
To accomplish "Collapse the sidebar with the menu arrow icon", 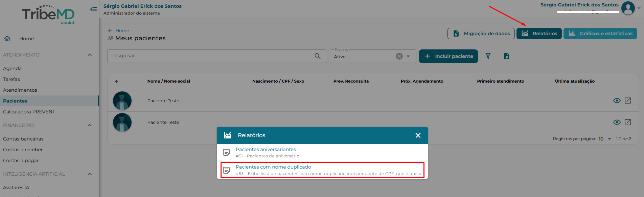I will [93, 9].
